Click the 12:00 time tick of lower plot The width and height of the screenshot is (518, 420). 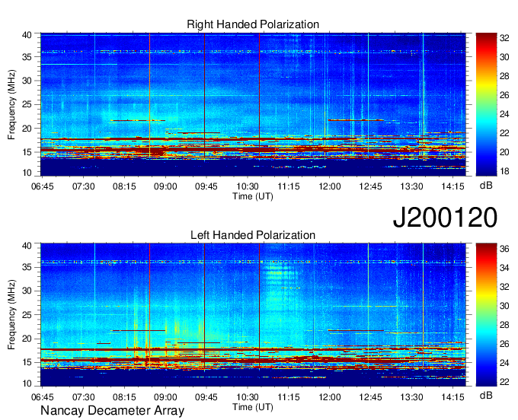(x=329, y=397)
